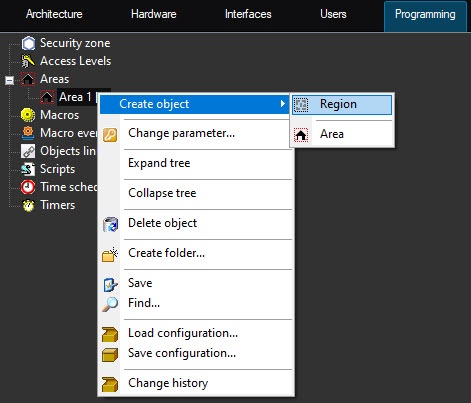Click the Objects links chain icon
The width and height of the screenshot is (471, 403).
tap(28, 151)
